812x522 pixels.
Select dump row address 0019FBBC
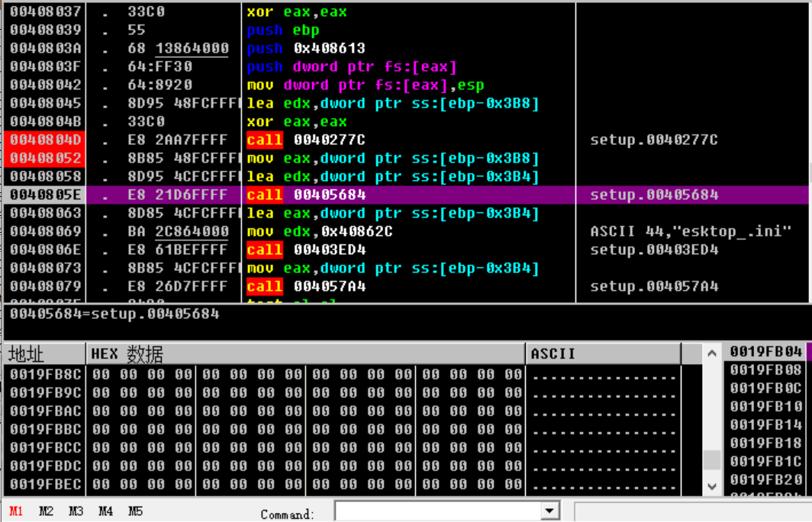46,430
